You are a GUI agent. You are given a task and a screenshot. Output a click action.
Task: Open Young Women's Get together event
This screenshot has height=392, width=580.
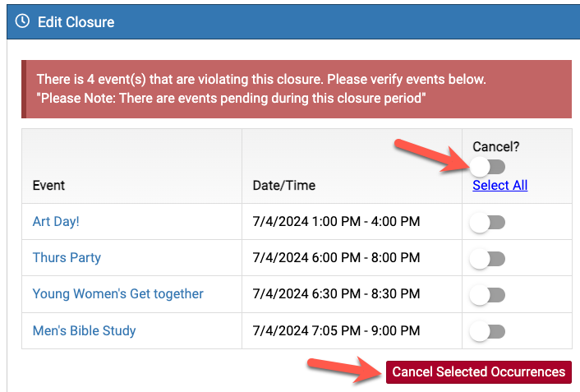click(117, 294)
